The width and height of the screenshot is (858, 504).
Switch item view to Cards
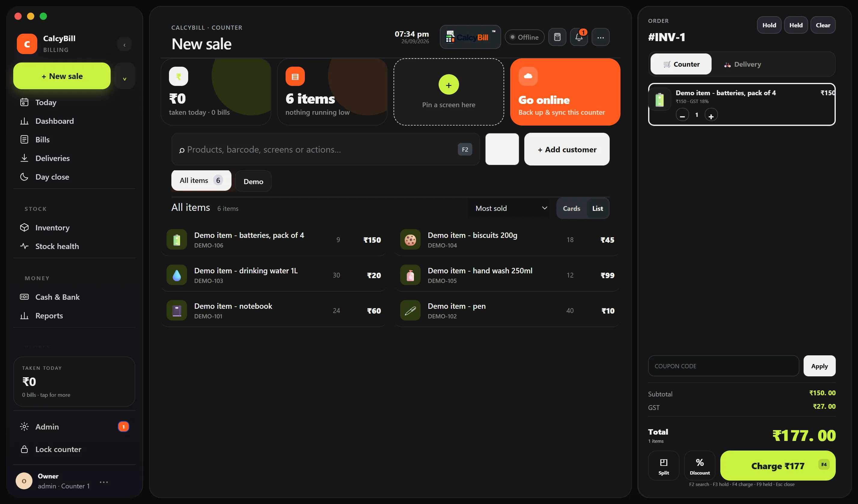click(x=571, y=208)
